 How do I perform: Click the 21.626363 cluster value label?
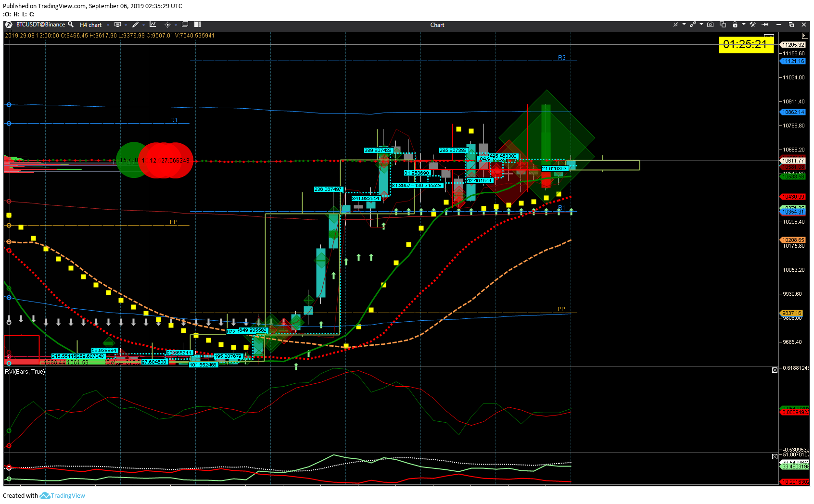click(555, 169)
